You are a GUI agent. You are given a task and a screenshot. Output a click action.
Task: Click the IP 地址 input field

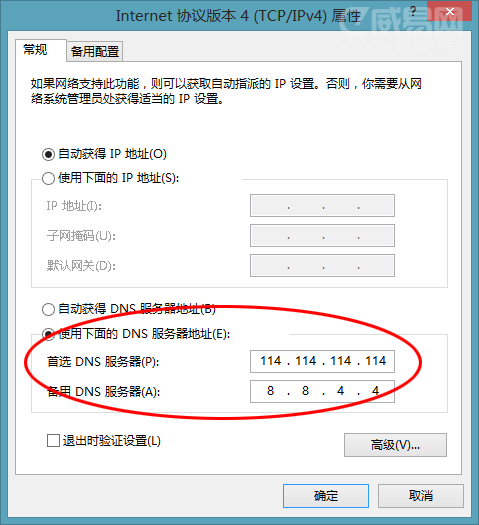point(322,206)
